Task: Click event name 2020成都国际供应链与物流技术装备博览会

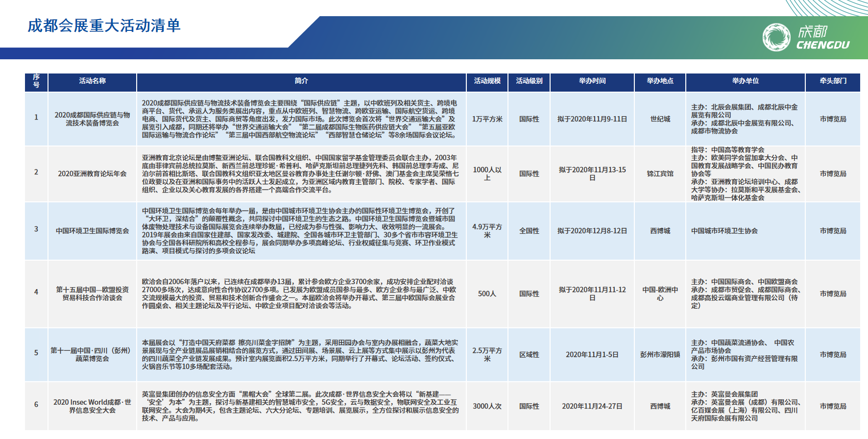Action: pyautogui.click(x=93, y=119)
